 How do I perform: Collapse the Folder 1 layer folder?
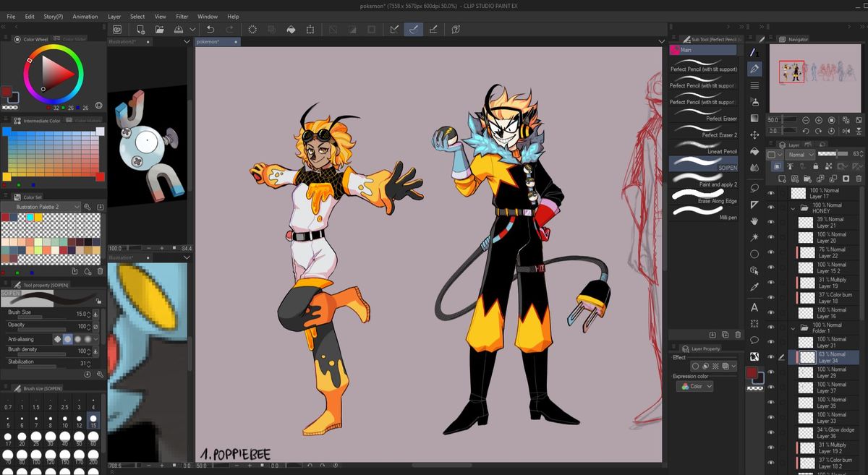pos(793,328)
